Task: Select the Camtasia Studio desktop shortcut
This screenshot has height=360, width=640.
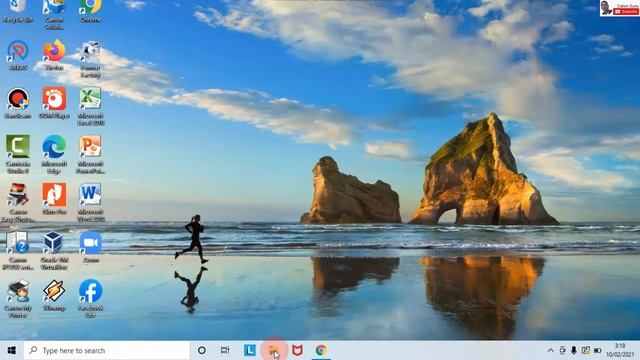Action: point(18,155)
